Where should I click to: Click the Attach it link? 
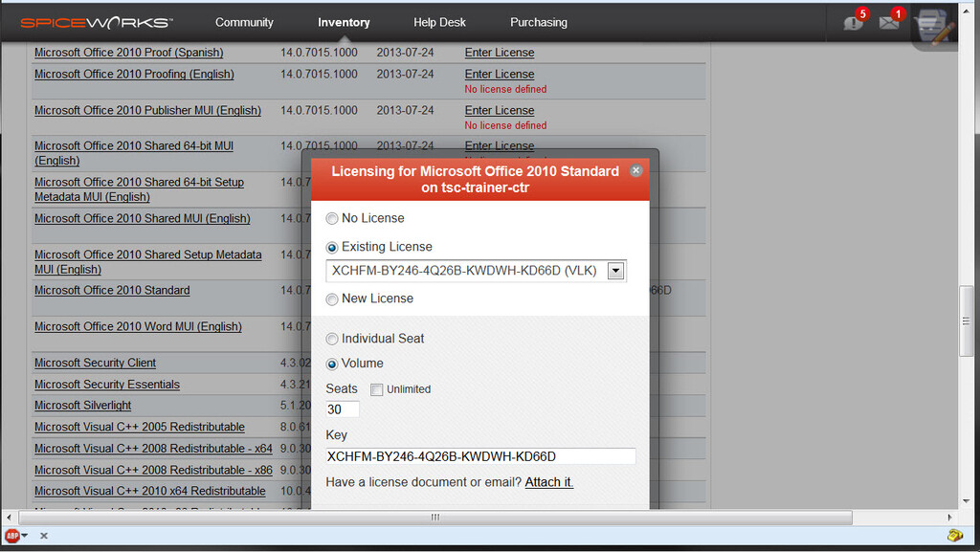548,482
